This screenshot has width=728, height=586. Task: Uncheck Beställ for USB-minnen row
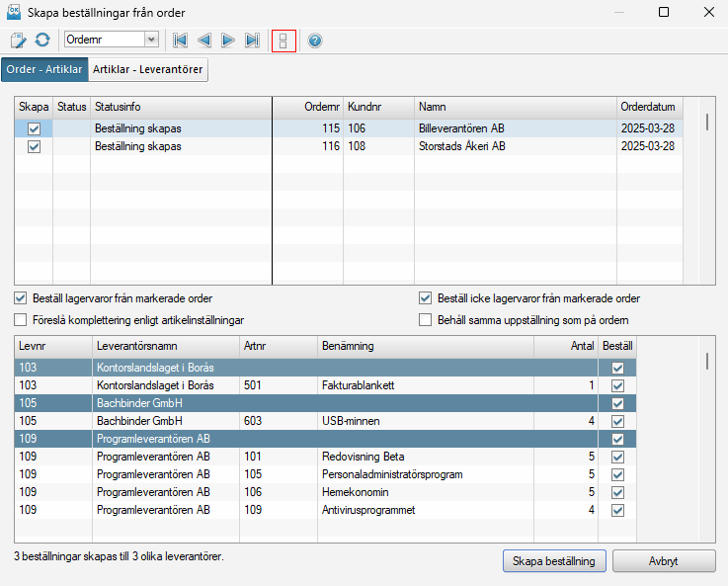pyautogui.click(x=617, y=421)
